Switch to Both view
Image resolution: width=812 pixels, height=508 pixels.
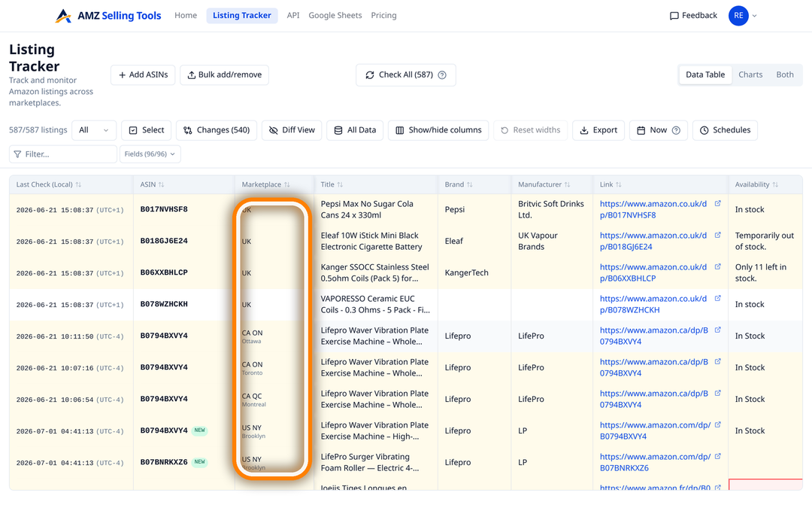784,75
